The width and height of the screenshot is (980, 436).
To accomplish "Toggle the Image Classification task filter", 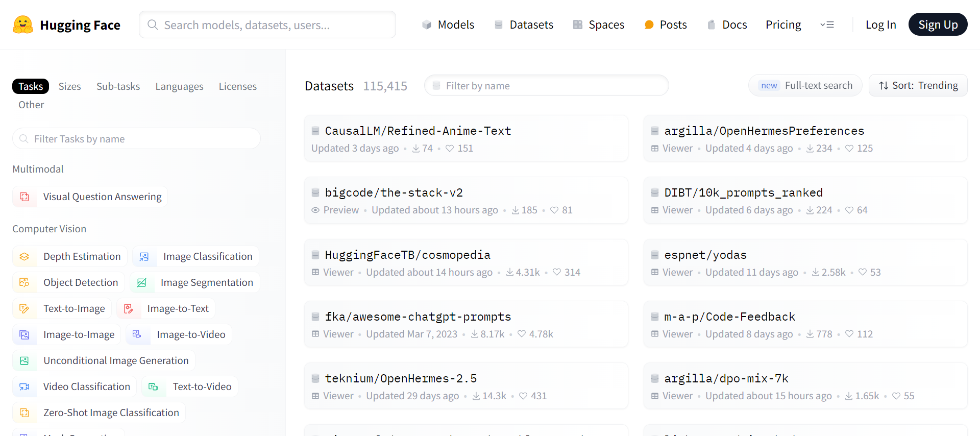I will point(195,256).
